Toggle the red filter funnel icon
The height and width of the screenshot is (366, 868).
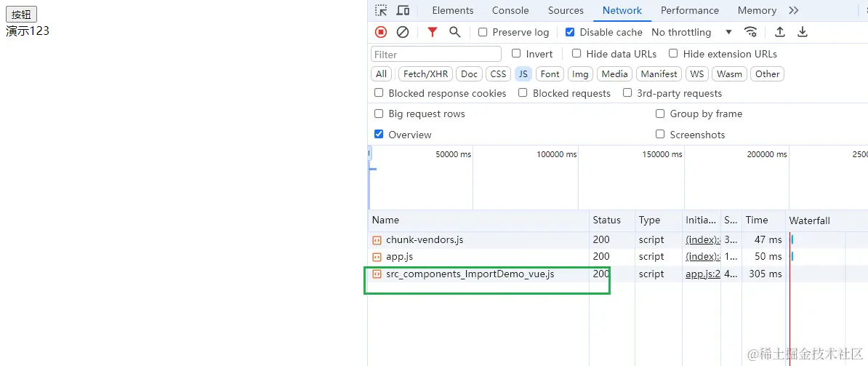click(x=433, y=32)
